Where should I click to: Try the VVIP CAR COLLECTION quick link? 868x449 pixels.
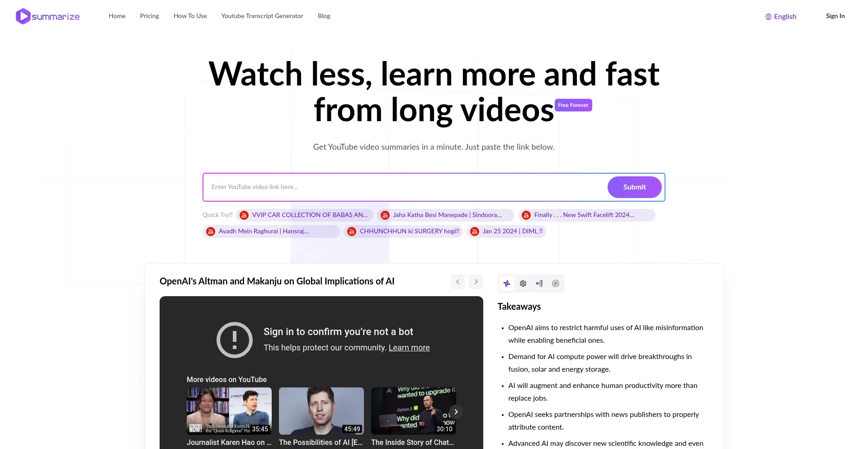point(305,215)
